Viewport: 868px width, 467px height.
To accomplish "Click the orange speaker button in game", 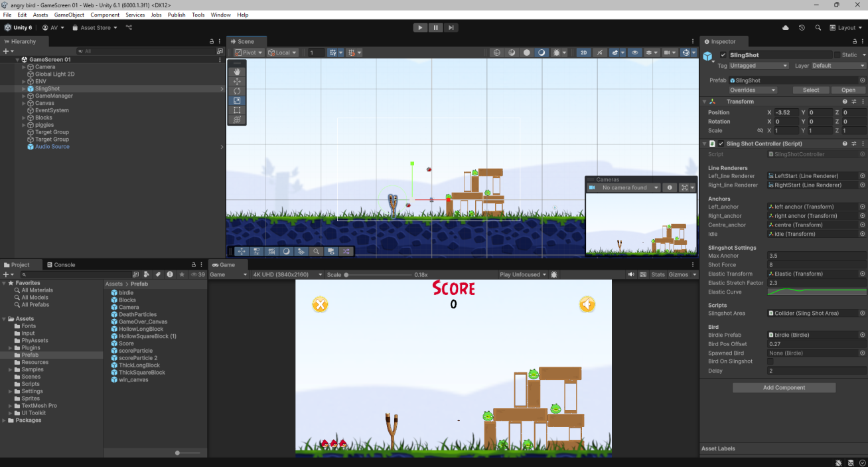I will [x=587, y=304].
